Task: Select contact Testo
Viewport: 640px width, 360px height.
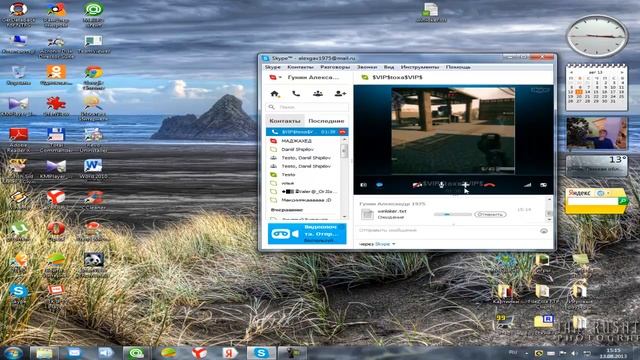Action: coord(303,175)
